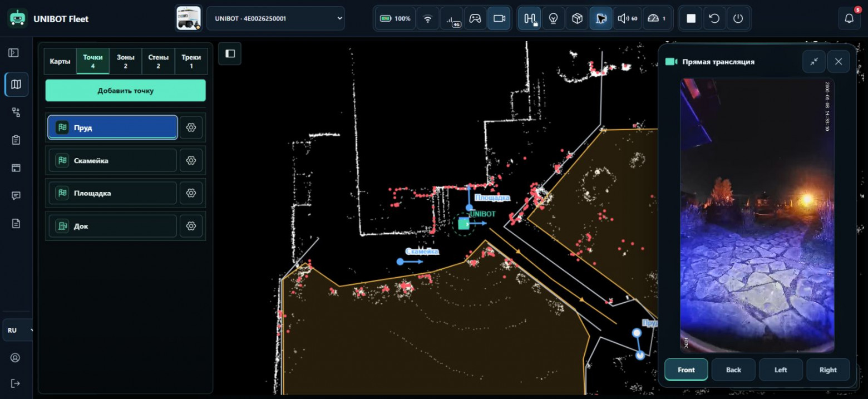Toggle the locked wheels icon

[x=530, y=18]
